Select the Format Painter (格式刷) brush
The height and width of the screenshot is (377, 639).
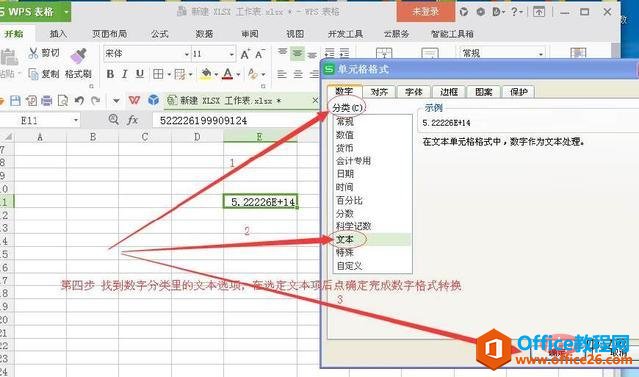coord(78,56)
